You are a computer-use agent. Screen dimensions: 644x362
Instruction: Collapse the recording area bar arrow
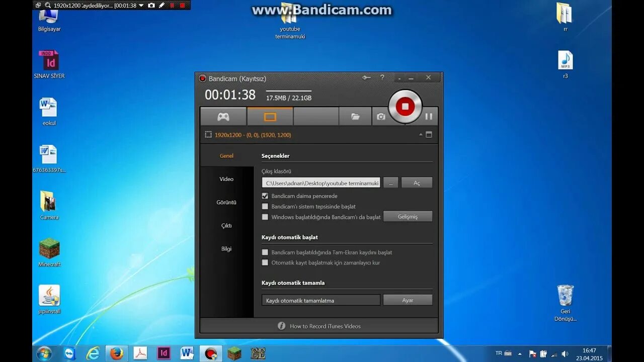[421, 135]
